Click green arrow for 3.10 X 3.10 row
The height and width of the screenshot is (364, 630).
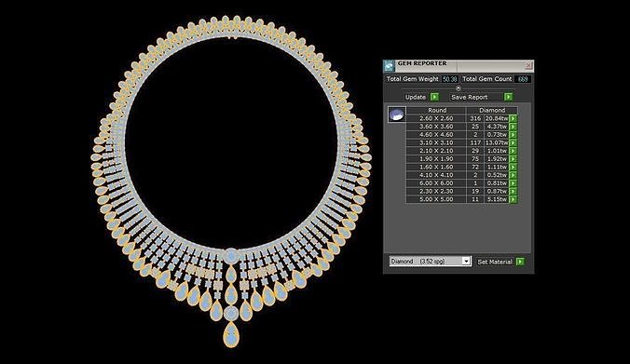coord(514,142)
